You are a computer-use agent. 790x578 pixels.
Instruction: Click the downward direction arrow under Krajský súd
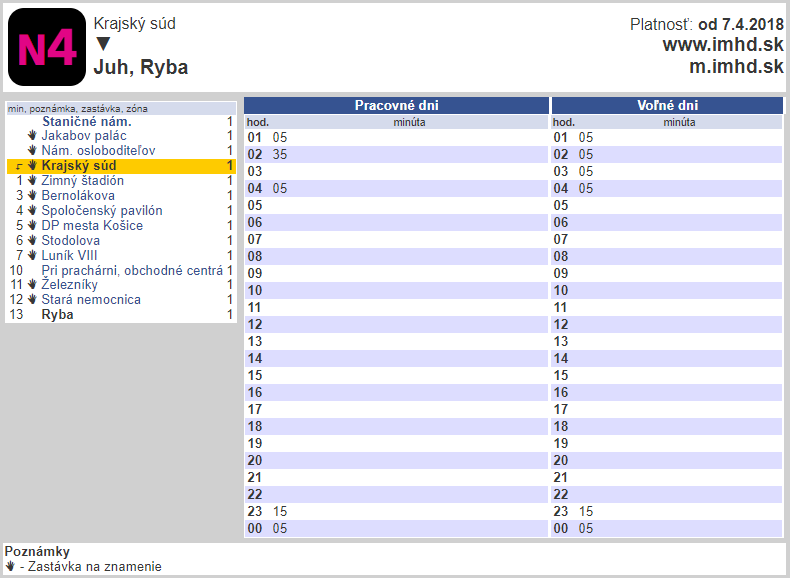pos(103,45)
